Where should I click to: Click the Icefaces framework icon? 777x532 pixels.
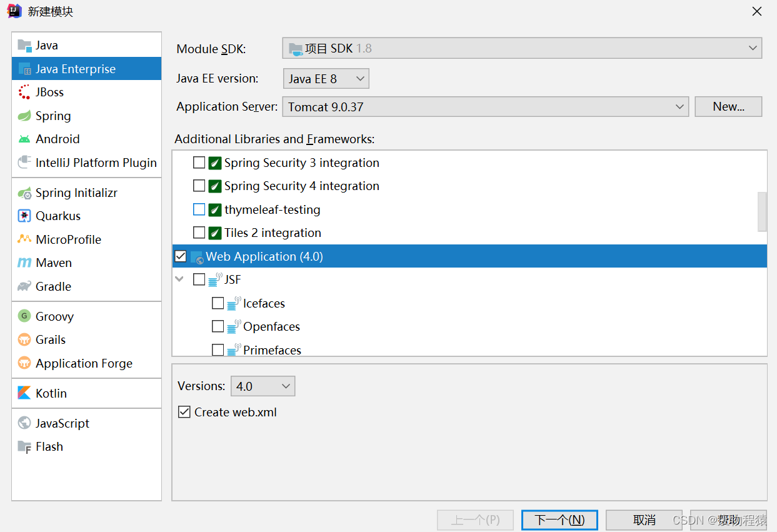tap(234, 303)
